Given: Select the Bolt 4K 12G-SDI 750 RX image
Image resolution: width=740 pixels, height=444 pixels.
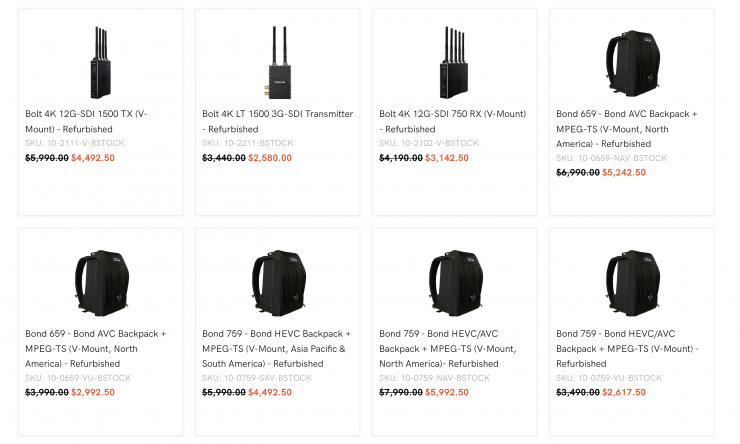Looking at the screenshot, I should click(454, 62).
